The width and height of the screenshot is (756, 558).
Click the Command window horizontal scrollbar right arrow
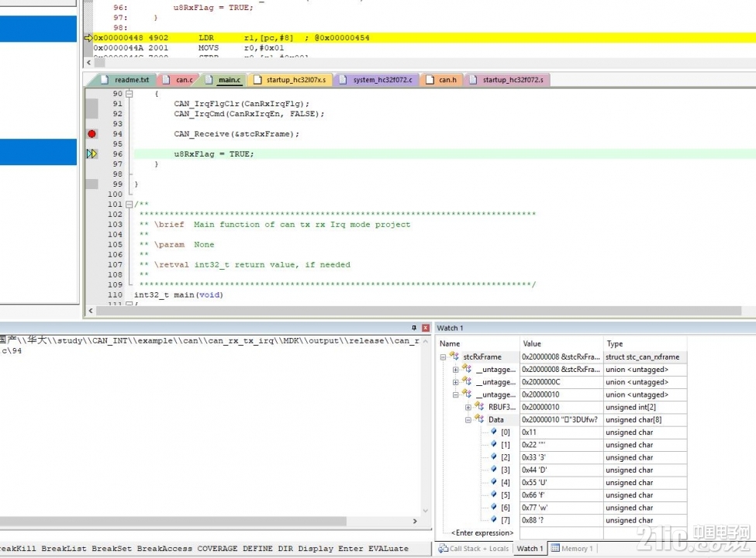415,521
